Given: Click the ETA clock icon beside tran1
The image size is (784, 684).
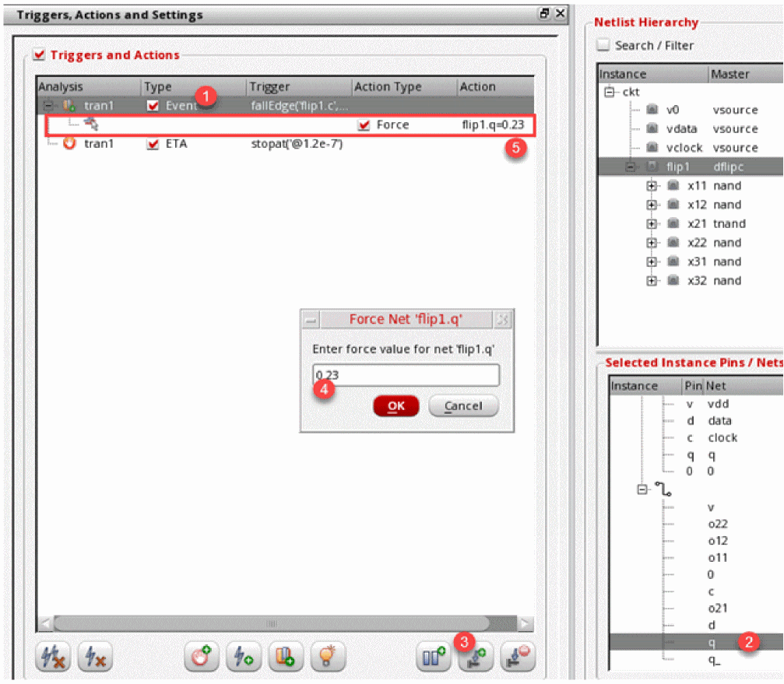Looking at the screenshot, I should coord(69,143).
